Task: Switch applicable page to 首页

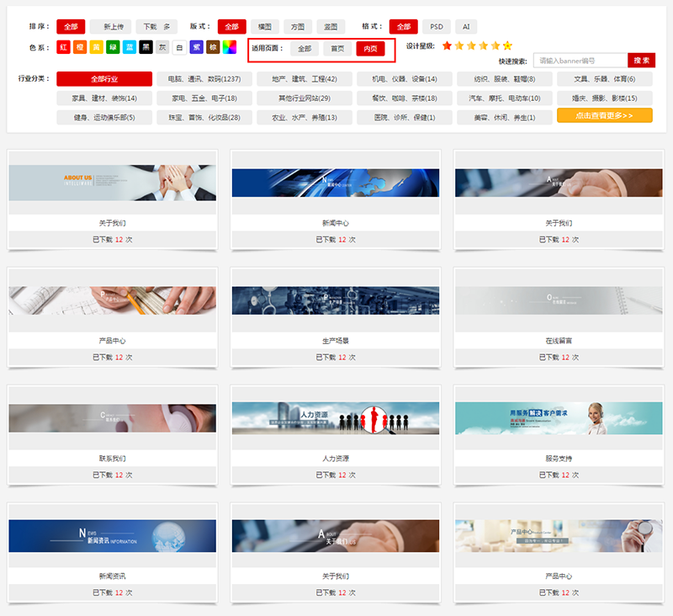Action: click(337, 49)
